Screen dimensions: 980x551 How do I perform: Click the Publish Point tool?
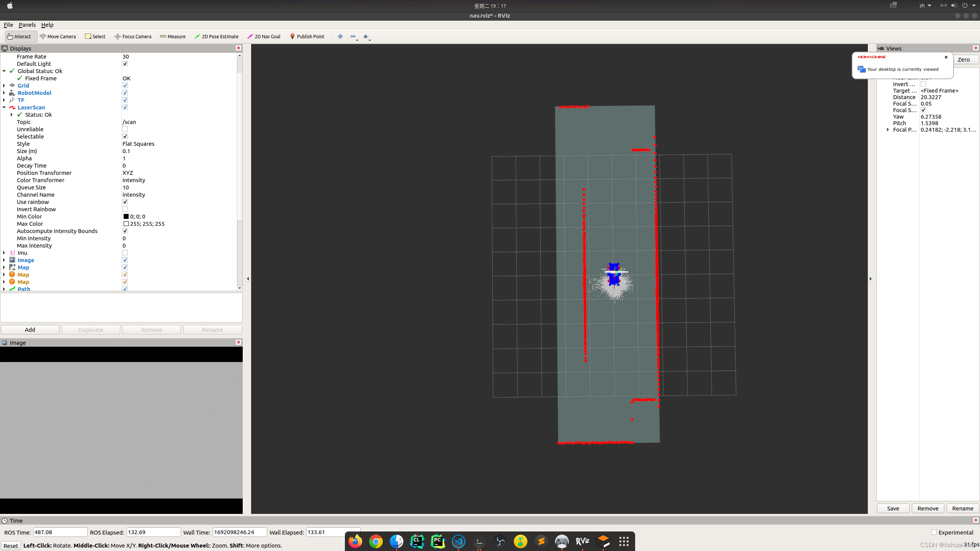click(x=307, y=36)
